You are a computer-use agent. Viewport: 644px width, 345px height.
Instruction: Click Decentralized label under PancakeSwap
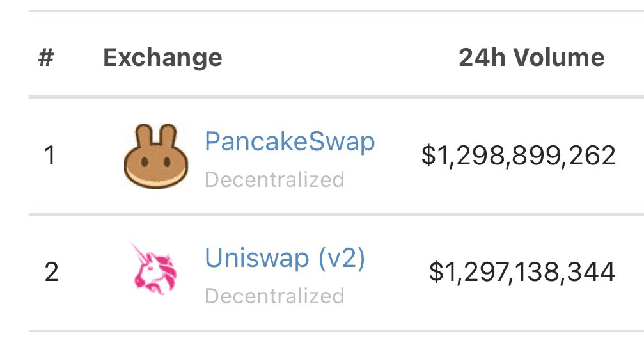click(274, 180)
